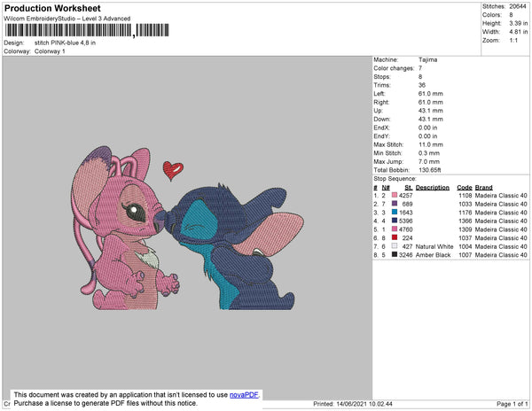Click the 'Amber Black' description
The image size is (532, 411).
[433, 255]
